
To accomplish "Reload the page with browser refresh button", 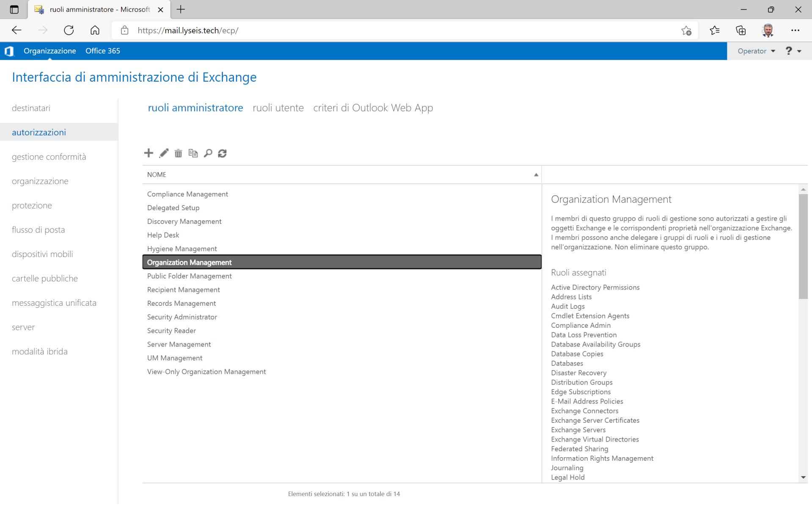I will [69, 30].
